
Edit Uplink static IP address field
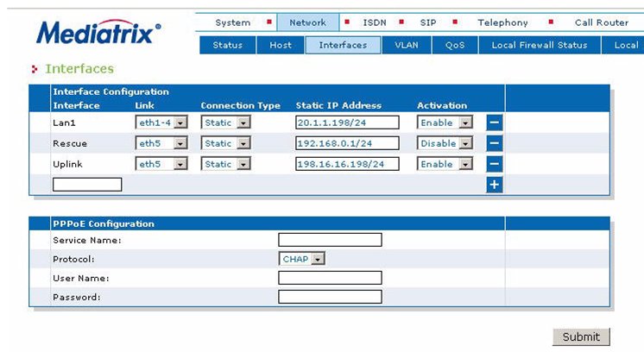click(347, 164)
